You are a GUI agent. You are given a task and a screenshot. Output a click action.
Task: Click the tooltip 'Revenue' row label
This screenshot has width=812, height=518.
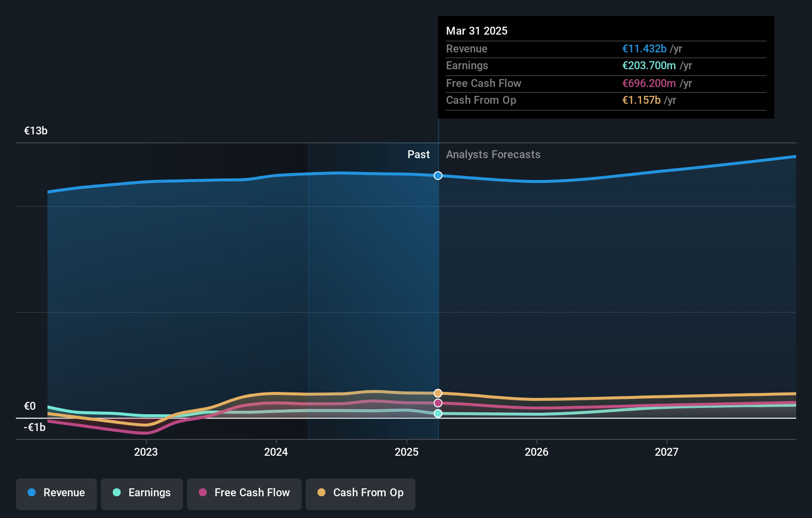click(467, 49)
